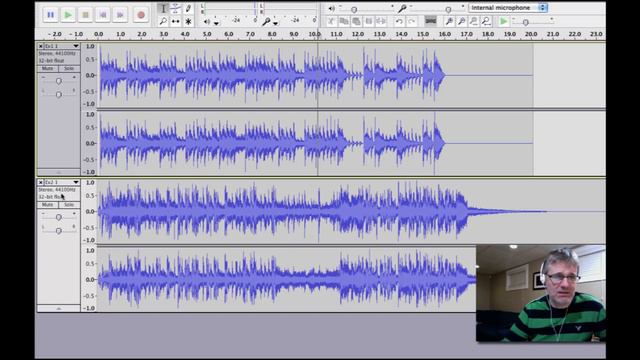Click the 0.0 mark on the timeline ruler
Image resolution: width=640 pixels, height=360 pixels.
tap(98, 34)
